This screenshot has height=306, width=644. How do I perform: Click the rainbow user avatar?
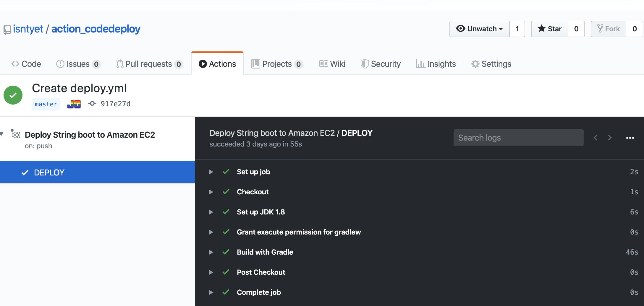tap(74, 104)
